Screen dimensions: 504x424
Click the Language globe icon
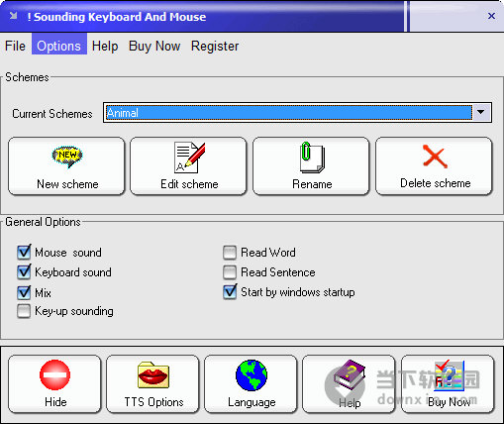pos(252,375)
